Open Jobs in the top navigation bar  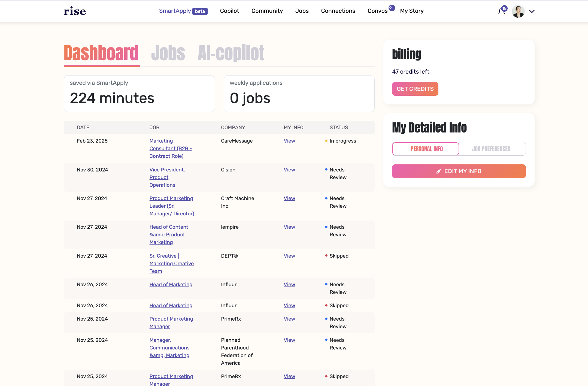pos(302,11)
